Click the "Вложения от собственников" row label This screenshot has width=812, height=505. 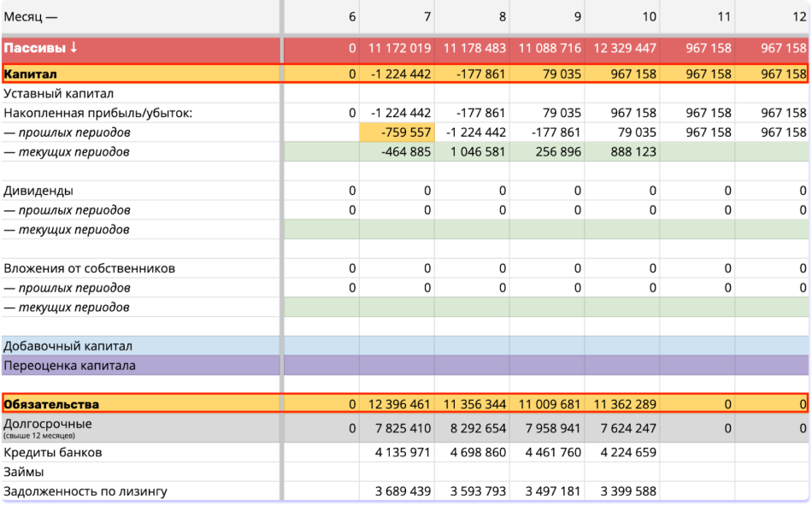pyautogui.click(x=90, y=268)
